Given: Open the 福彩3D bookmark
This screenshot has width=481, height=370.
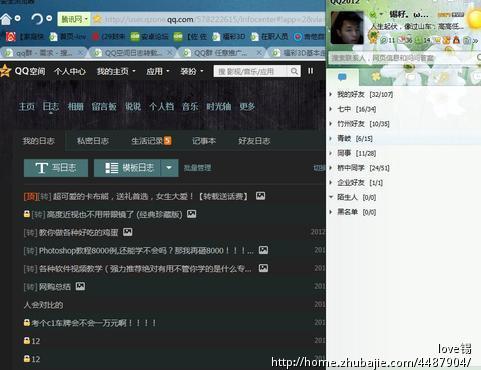Looking at the screenshot, I should (229, 36).
